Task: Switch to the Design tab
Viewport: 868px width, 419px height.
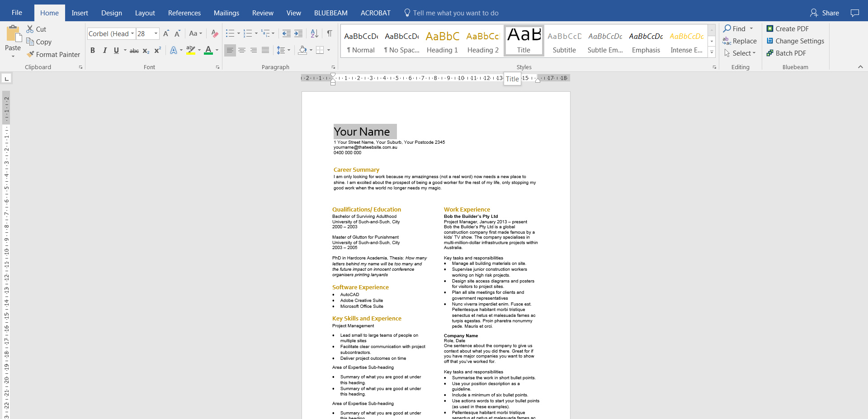Action: point(112,13)
